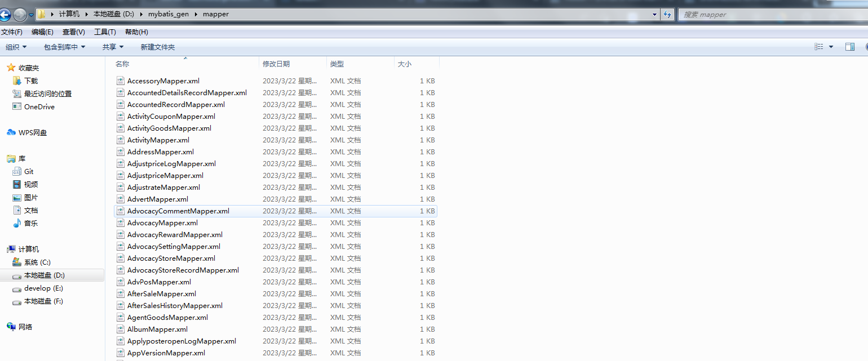Click the AdvertMapper.xml file icon

pyautogui.click(x=120, y=199)
